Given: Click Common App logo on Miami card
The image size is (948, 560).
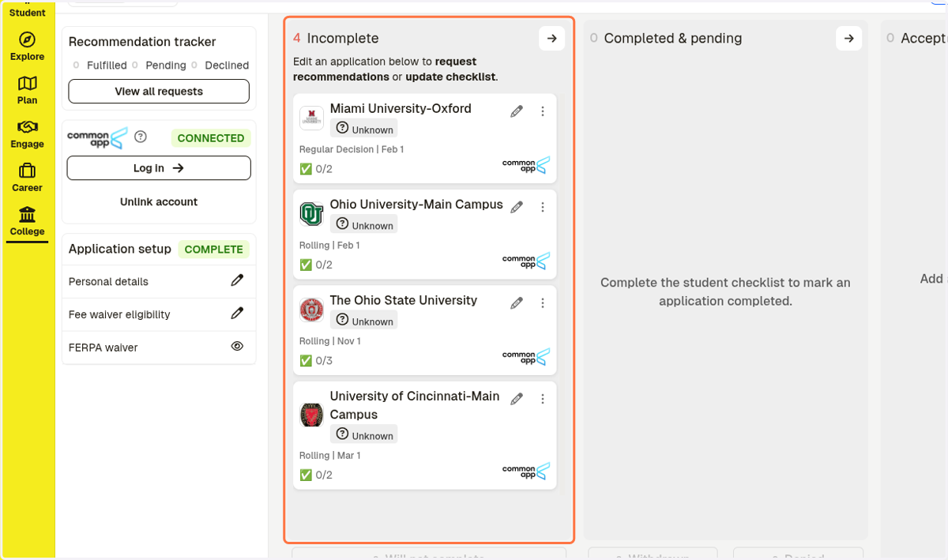Looking at the screenshot, I should 525,165.
